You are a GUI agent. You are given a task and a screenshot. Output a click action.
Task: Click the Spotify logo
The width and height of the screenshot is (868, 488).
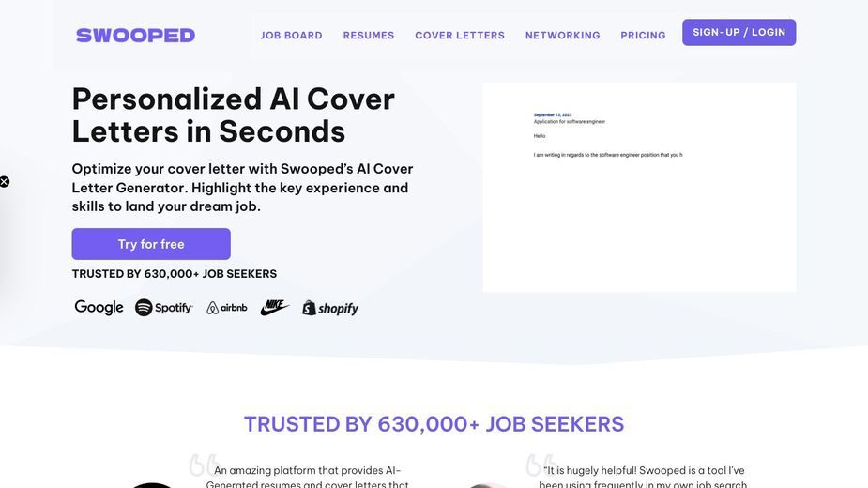pos(164,308)
